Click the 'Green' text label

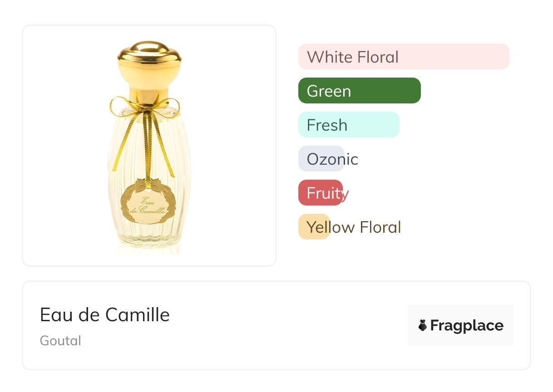pyautogui.click(x=329, y=91)
